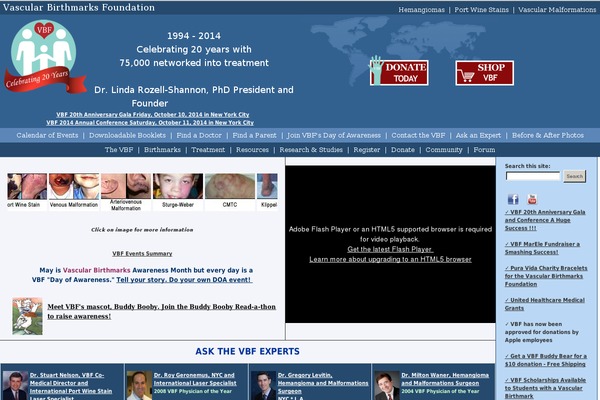This screenshot has height=400, width=600.
Task: Open Calendar of Events
Action: (47, 135)
